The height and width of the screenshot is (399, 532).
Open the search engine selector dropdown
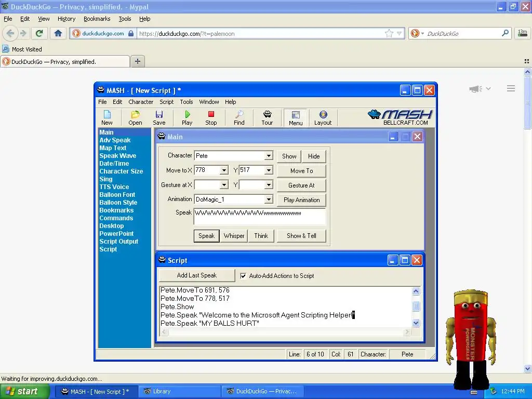point(422,33)
